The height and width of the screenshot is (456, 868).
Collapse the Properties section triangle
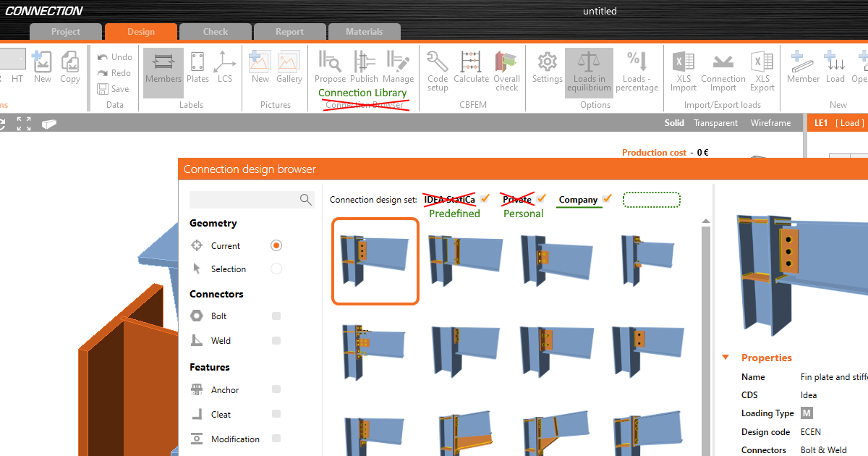726,358
